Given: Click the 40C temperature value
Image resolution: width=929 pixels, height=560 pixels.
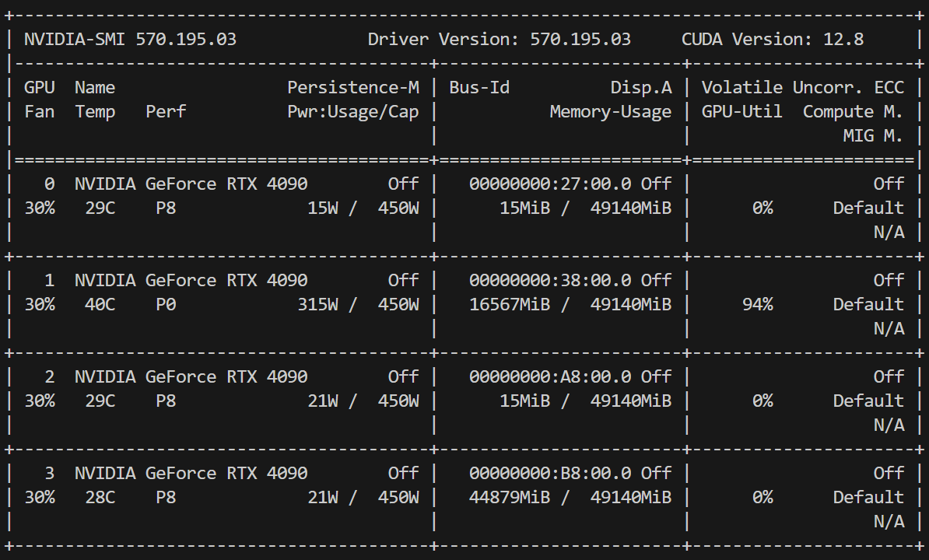Looking at the screenshot, I should 100,305.
